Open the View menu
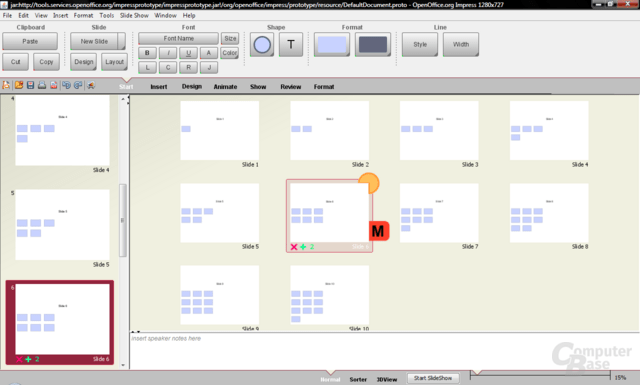The image size is (640, 385). [x=41, y=16]
